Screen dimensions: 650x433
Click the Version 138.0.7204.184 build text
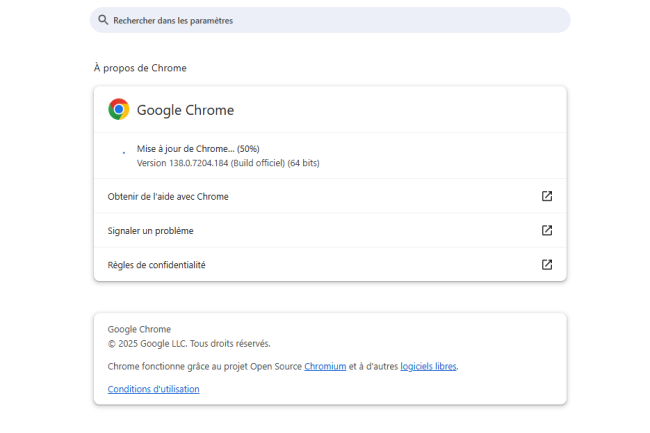[228, 162]
